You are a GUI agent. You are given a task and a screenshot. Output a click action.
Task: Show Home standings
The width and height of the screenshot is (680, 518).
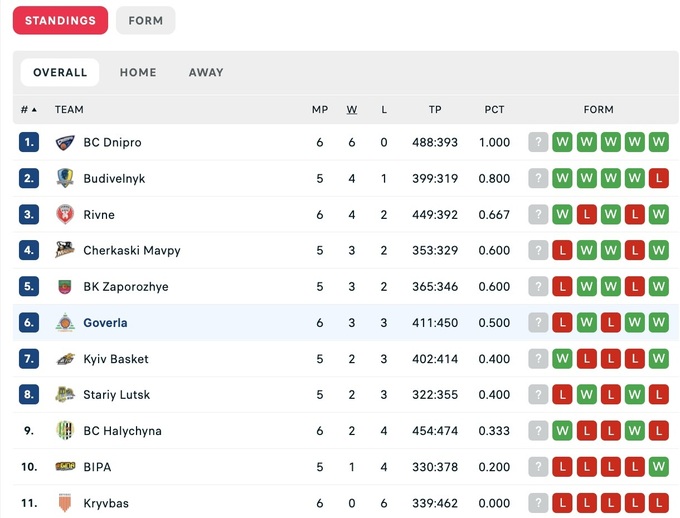(x=138, y=73)
